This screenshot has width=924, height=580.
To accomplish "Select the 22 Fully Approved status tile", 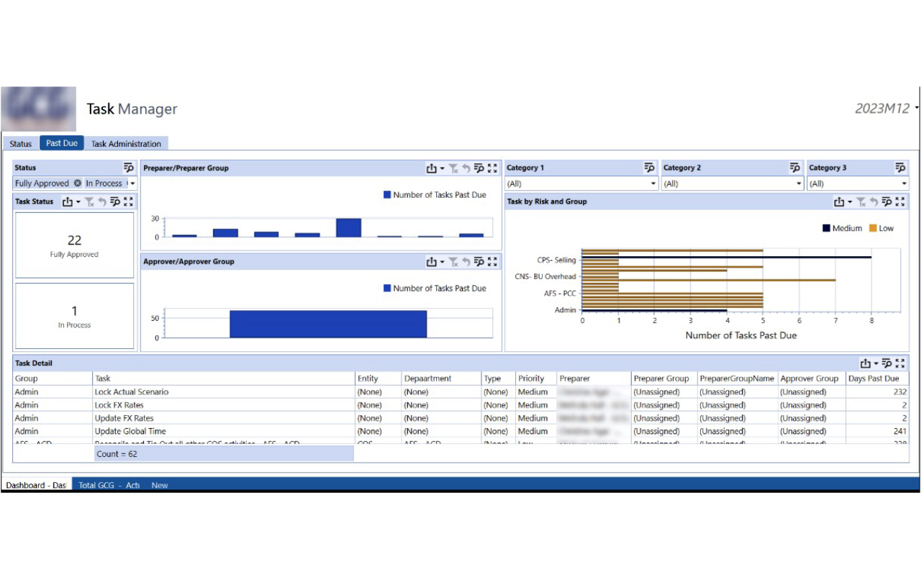I will click(x=74, y=245).
